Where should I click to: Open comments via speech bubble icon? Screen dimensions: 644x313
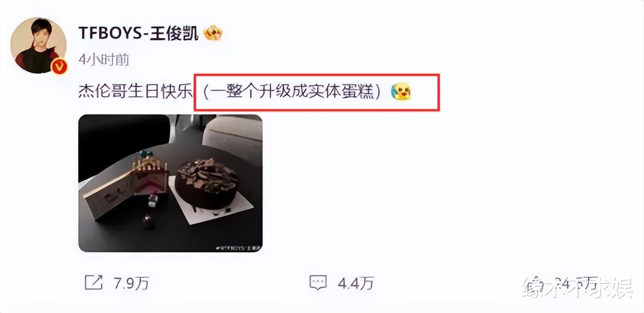click(x=319, y=282)
